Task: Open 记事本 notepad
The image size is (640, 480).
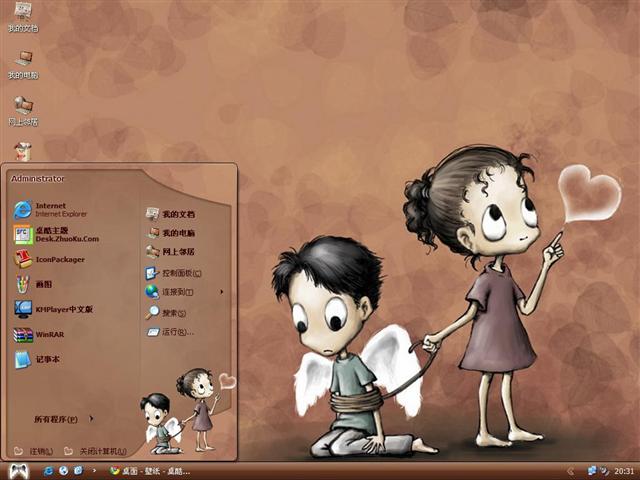Action: 37,359
